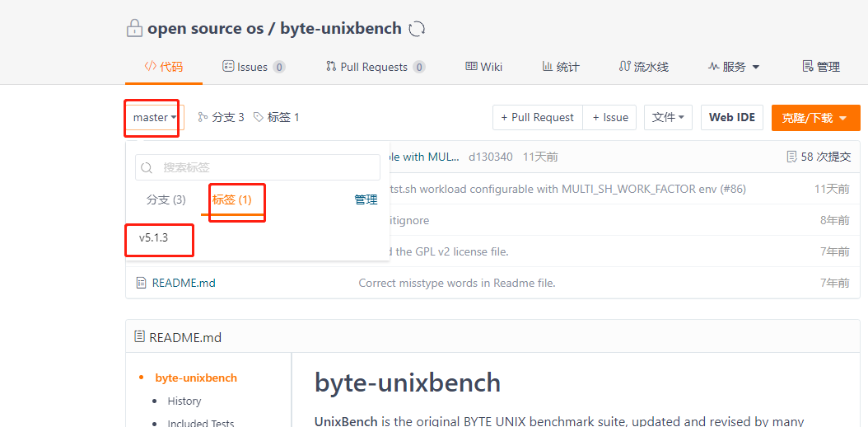Open the 统计 statistics tab
The height and width of the screenshot is (427, 868).
coord(560,67)
